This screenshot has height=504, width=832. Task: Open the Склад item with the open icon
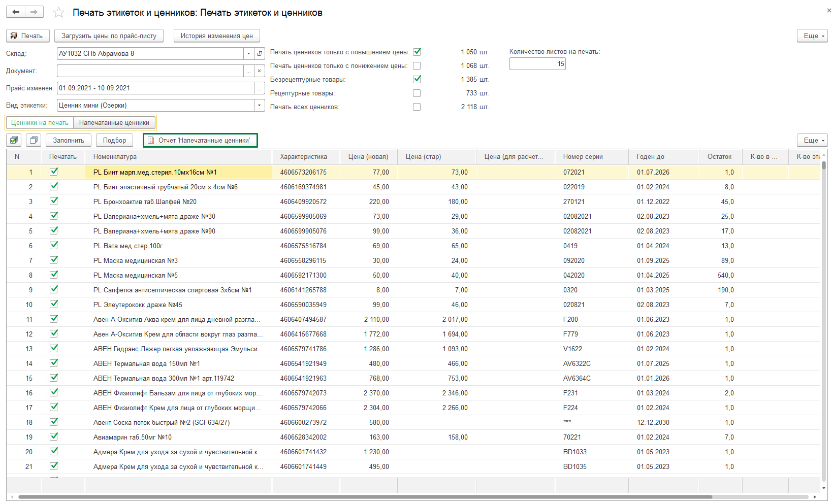point(260,54)
